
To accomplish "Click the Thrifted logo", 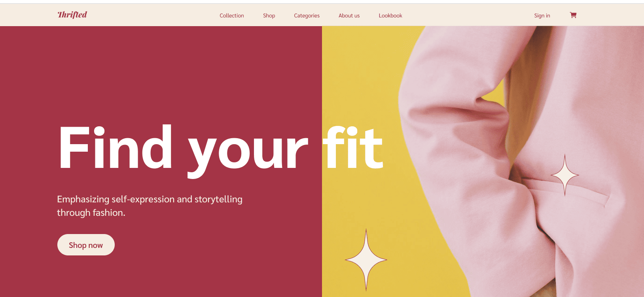I will click(x=72, y=15).
